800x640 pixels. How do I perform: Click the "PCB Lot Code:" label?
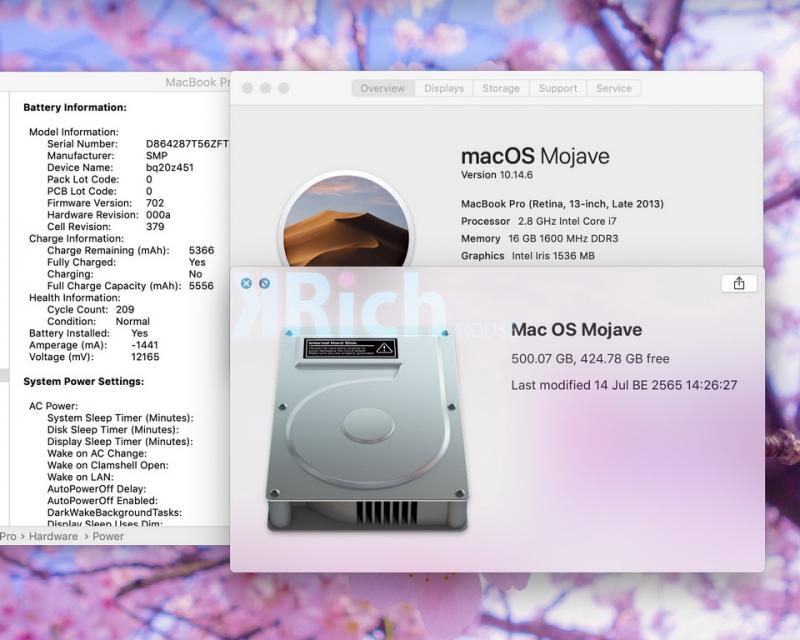point(82,191)
